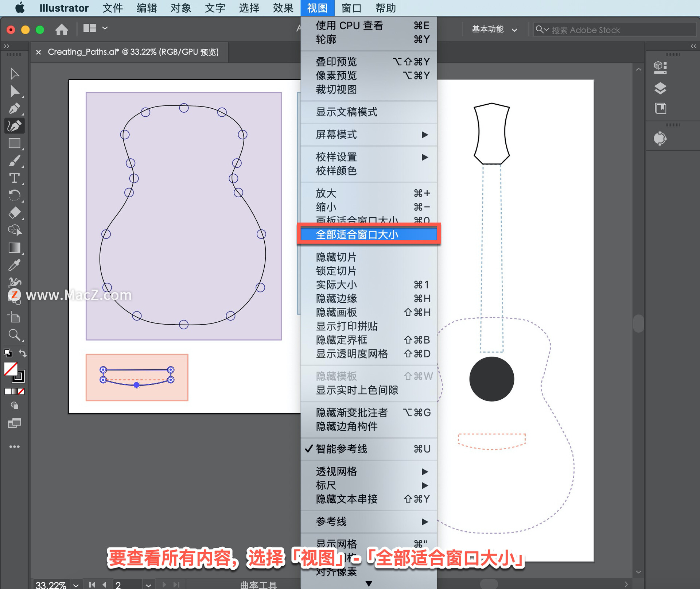This screenshot has height=589, width=700.
Task: Select the Paintbrush tool
Action: point(14,161)
